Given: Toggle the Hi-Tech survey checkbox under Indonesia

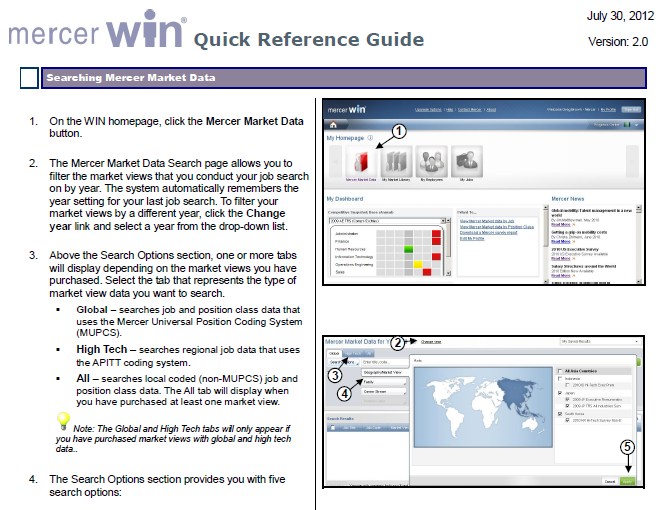Looking at the screenshot, I should point(567,385).
